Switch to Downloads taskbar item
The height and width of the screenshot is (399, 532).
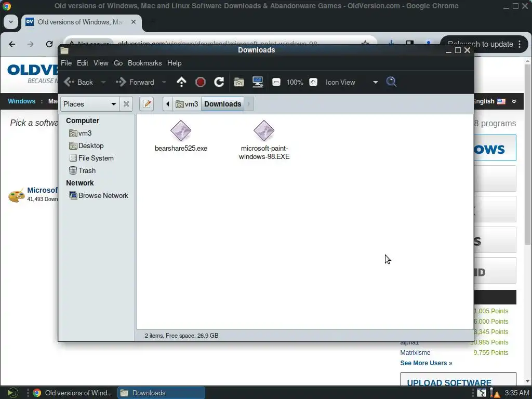tap(162, 393)
